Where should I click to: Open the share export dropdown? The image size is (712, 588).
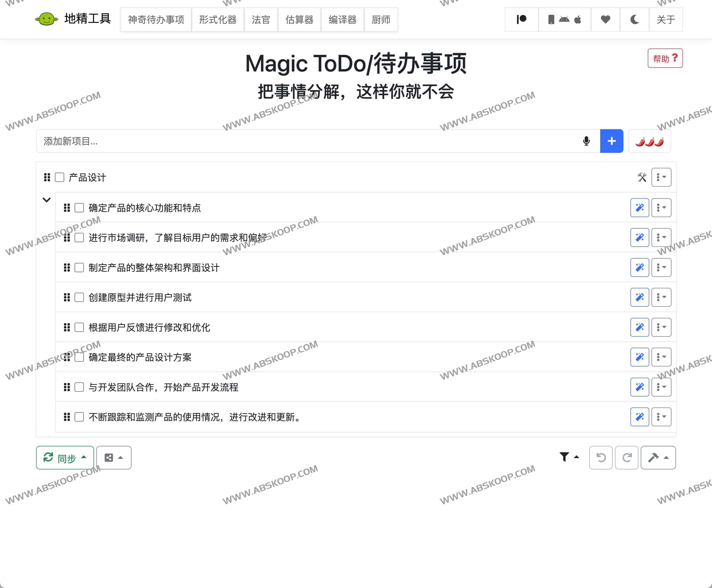tap(114, 458)
